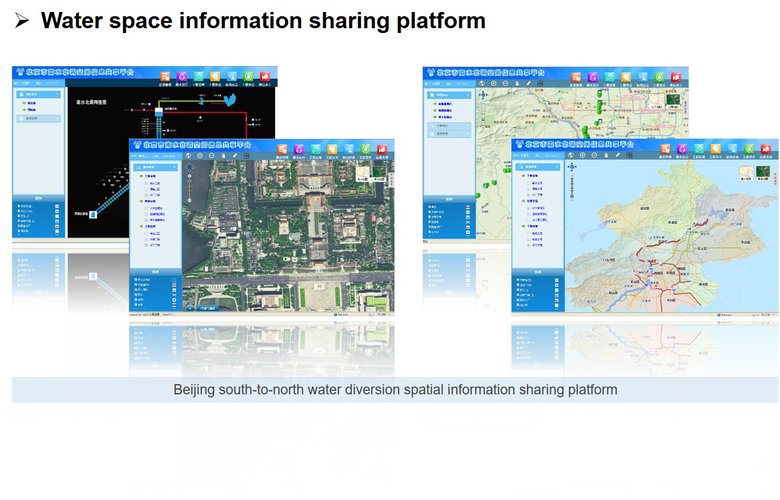
Task: Click the globe full-extent tool in the district map window
Action: (x=571, y=155)
